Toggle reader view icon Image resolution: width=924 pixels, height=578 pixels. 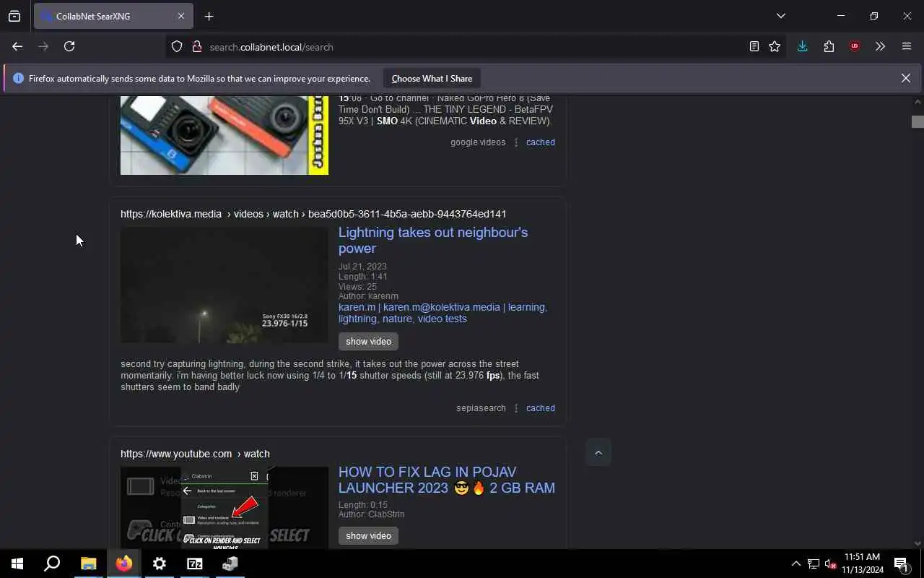(754, 46)
